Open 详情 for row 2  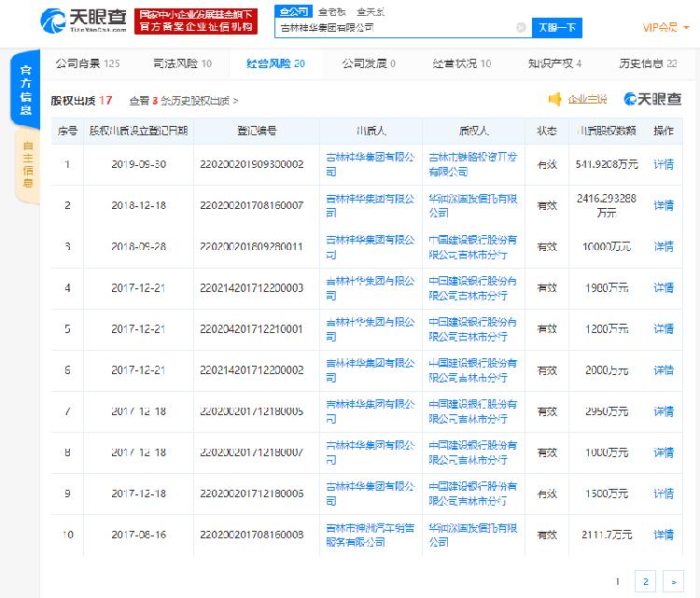point(664,205)
